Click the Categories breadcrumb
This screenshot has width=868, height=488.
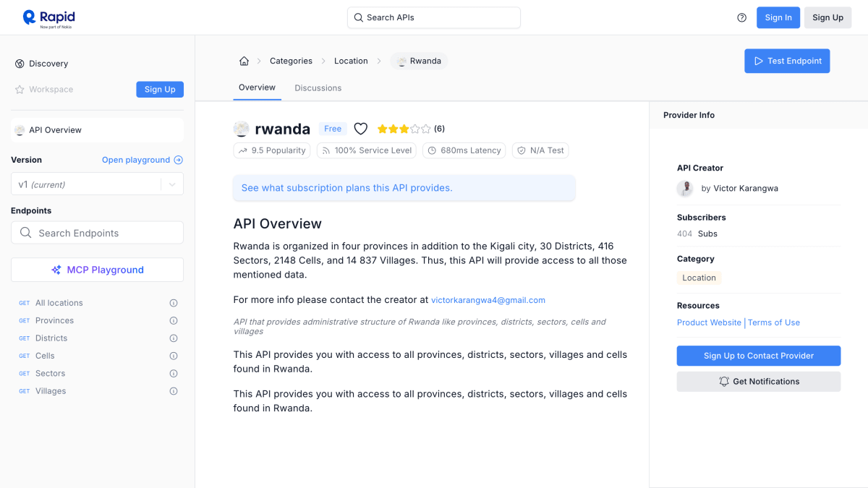pos(291,61)
